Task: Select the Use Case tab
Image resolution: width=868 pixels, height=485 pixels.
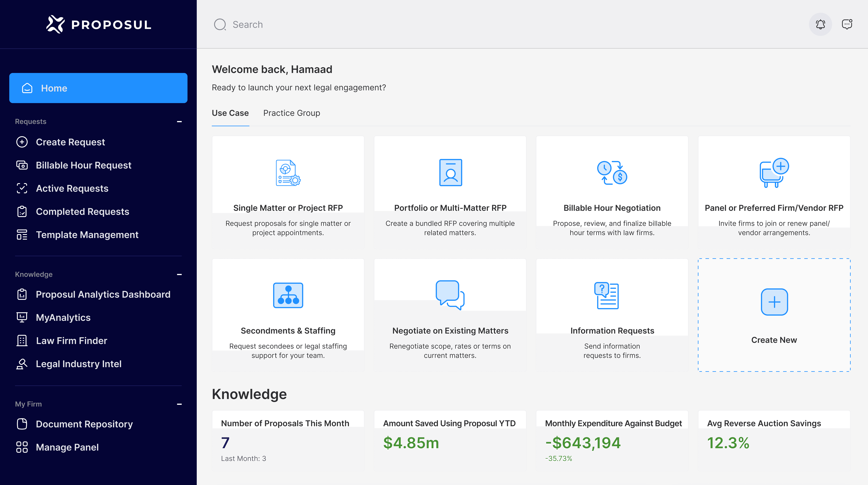Action: (x=230, y=113)
